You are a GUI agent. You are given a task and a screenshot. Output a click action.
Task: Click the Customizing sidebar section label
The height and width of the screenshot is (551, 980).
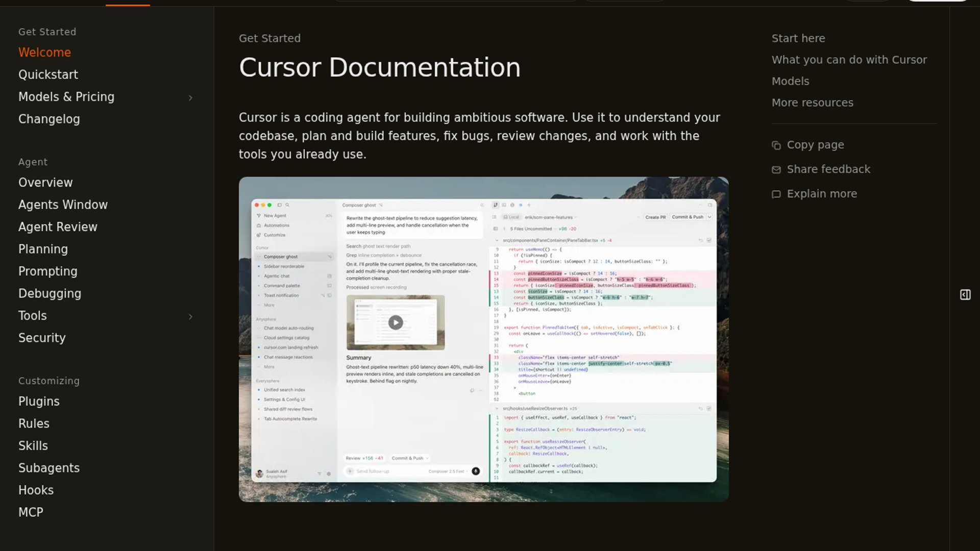click(x=49, y=381)
